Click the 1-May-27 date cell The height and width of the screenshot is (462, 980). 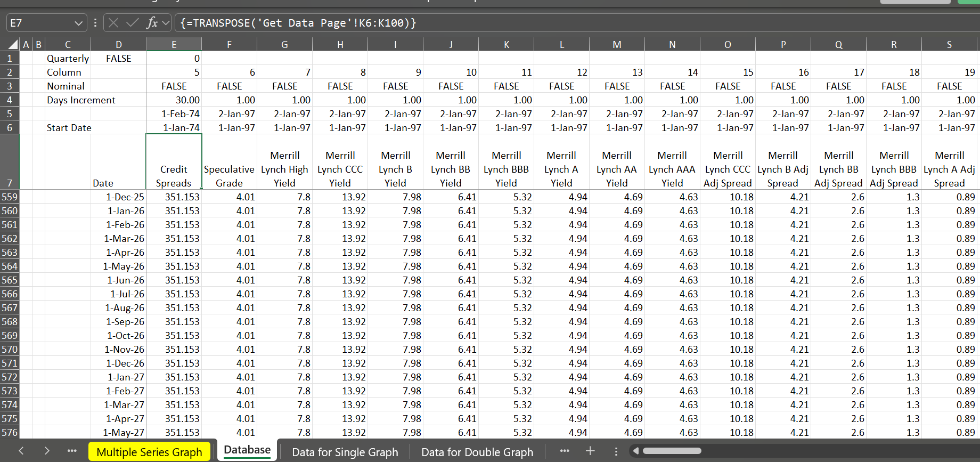[118, 432]
